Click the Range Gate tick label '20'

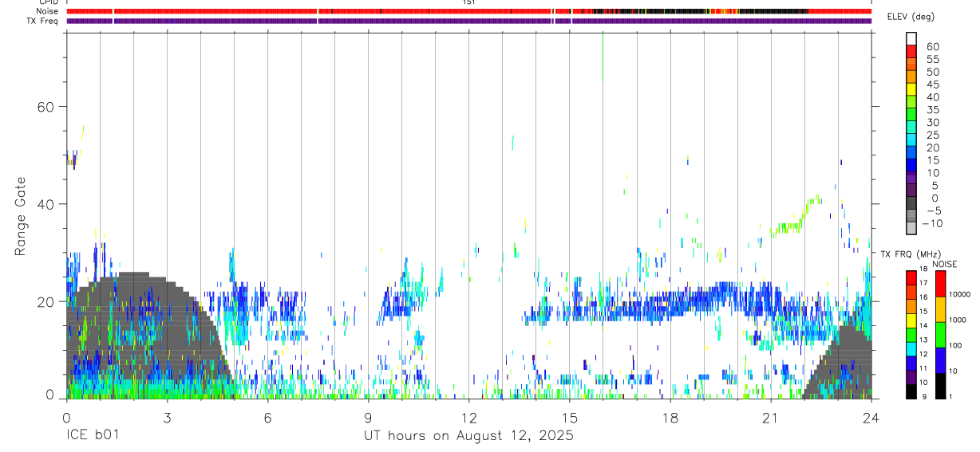click(x=47, y=301)
